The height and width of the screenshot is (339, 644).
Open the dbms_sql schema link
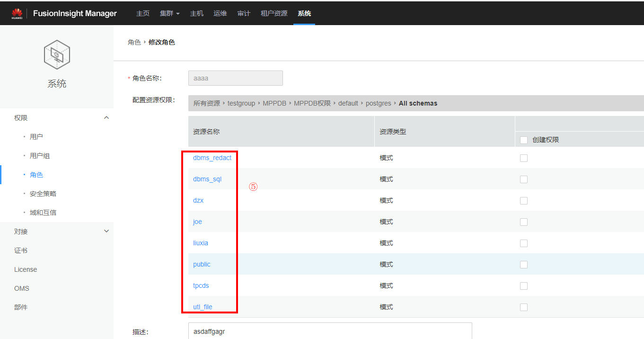pos(207,179)
